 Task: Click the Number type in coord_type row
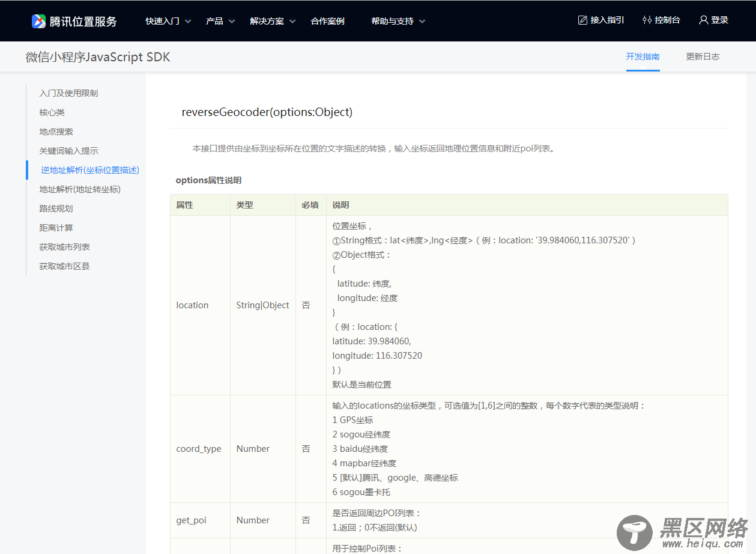tap(253, 449)
